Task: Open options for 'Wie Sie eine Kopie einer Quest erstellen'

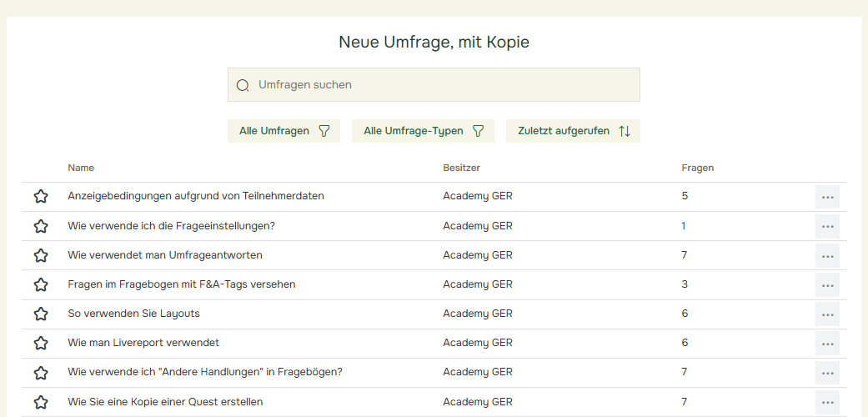Action: pyautogui.click(x=827, y=403)
